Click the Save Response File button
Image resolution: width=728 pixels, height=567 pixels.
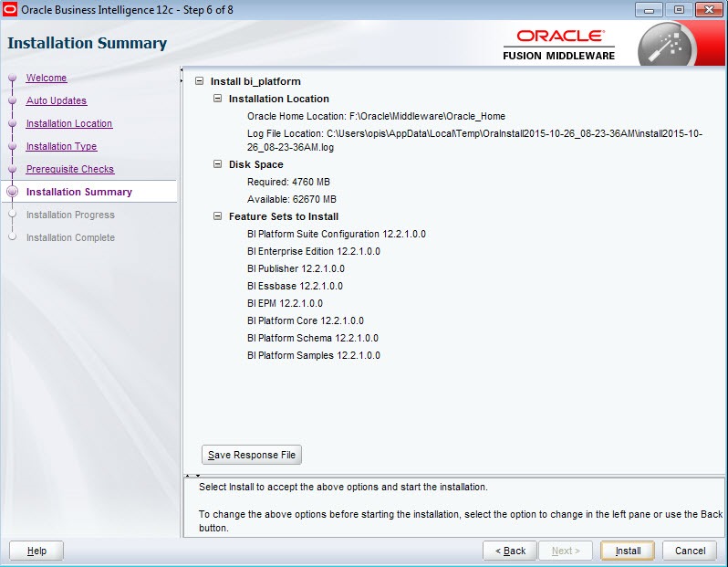click(x=252, y=455)
